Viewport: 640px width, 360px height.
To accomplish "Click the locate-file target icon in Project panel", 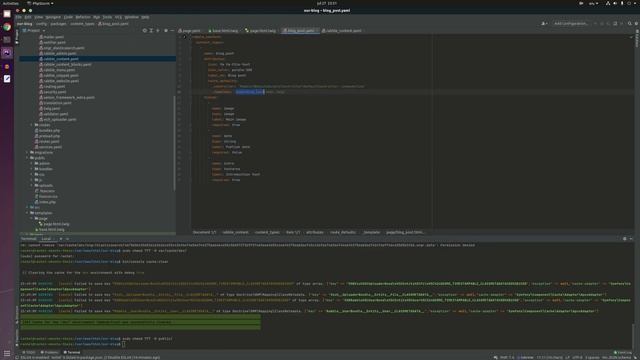I will click(x=144, y=31).
